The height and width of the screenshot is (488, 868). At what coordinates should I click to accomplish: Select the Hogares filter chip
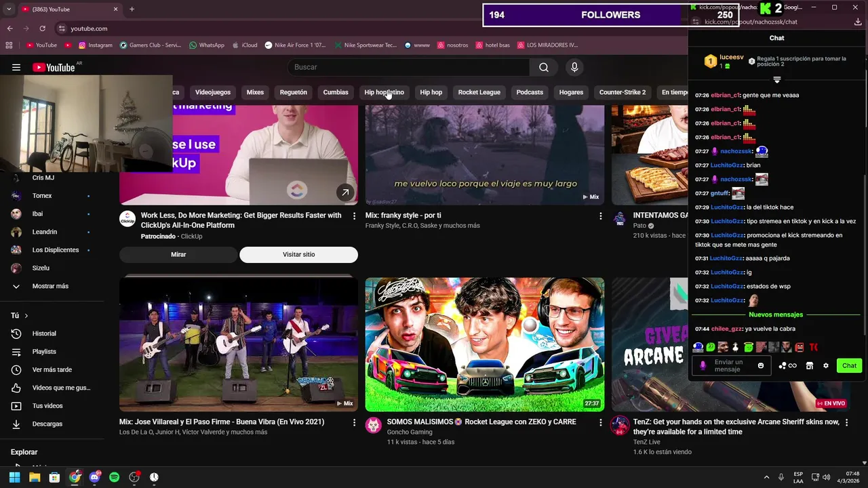point(571,92)
